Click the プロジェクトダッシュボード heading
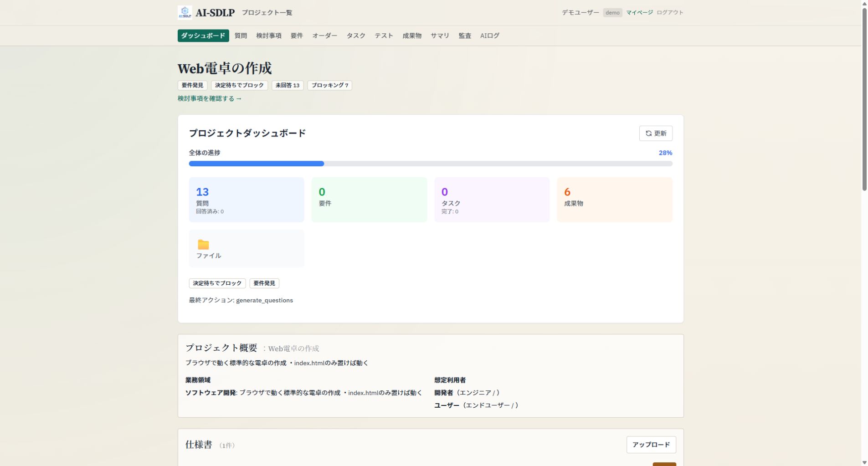Screen dimensions: 868x466 [x=247, y=133]
